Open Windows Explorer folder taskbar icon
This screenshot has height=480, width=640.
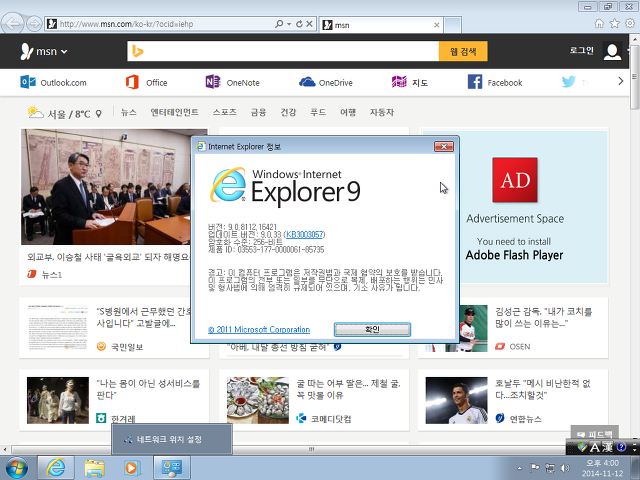[x=94, y=468]
